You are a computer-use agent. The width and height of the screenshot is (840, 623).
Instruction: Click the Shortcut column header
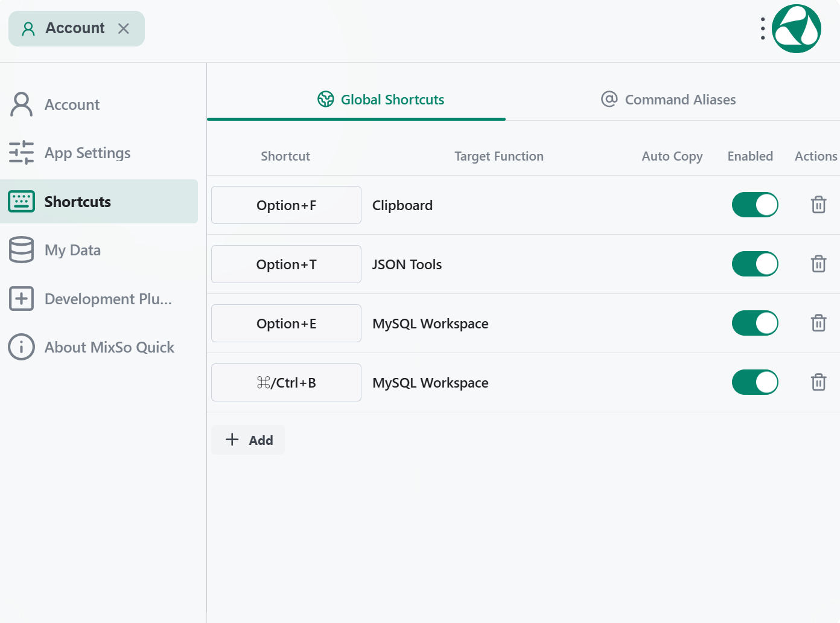point(285,156)
